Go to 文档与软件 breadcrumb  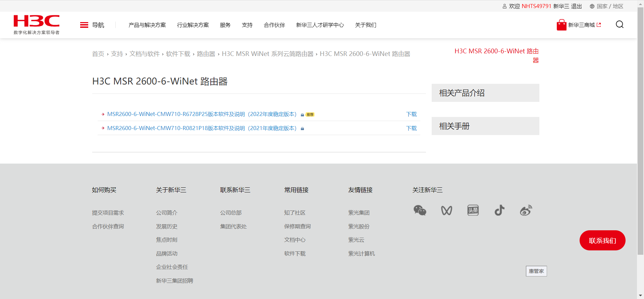click(145, 54)
